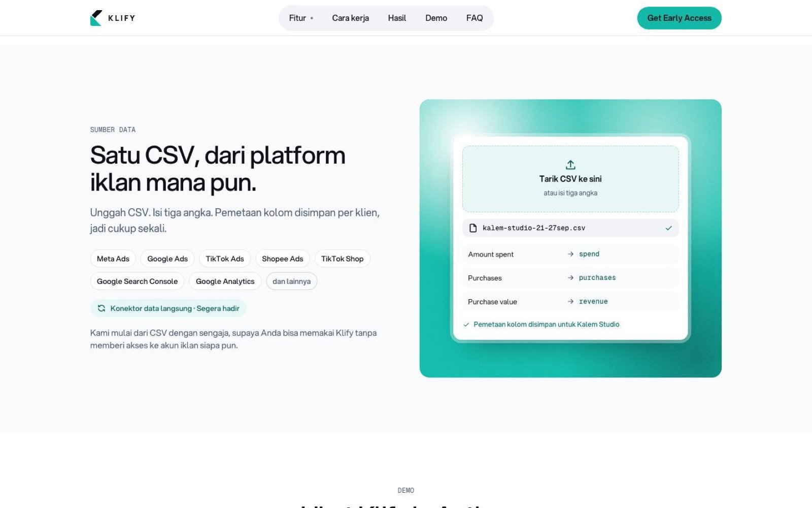Click the checkmark before Pemetaan kolom disimpan
Image resolution: width=812 pixels, height=508 pixels.
(x=466, y=325)
